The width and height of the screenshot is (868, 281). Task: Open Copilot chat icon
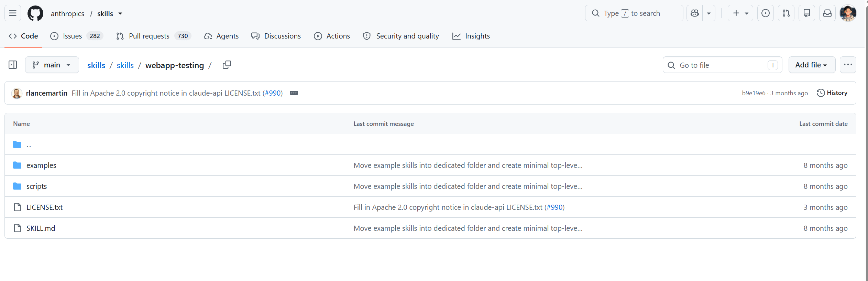695,13
